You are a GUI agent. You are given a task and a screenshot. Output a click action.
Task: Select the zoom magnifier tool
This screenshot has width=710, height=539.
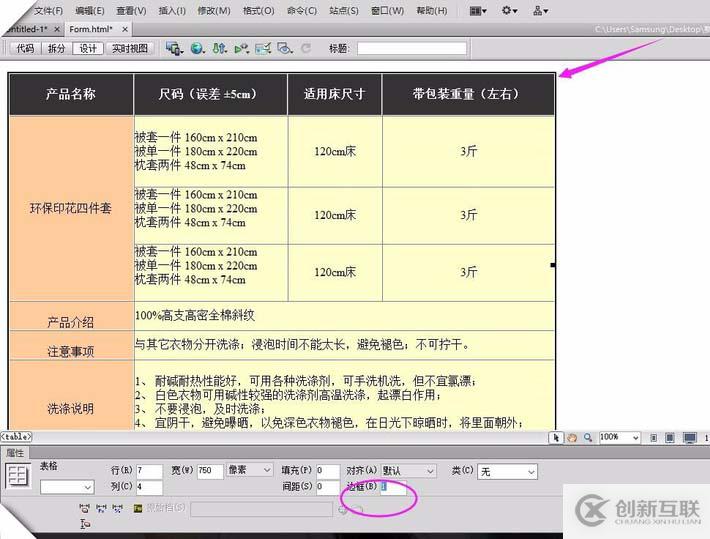click(588, 438)
